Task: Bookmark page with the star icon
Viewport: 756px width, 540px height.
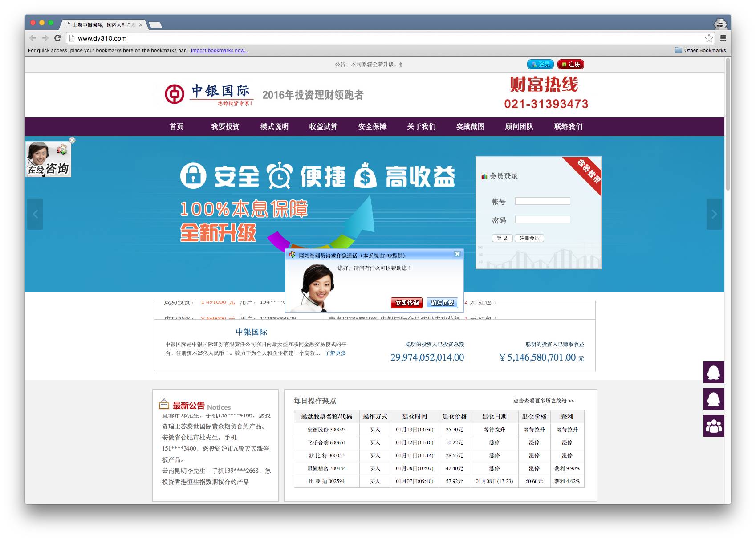Action: coord(709,38)
